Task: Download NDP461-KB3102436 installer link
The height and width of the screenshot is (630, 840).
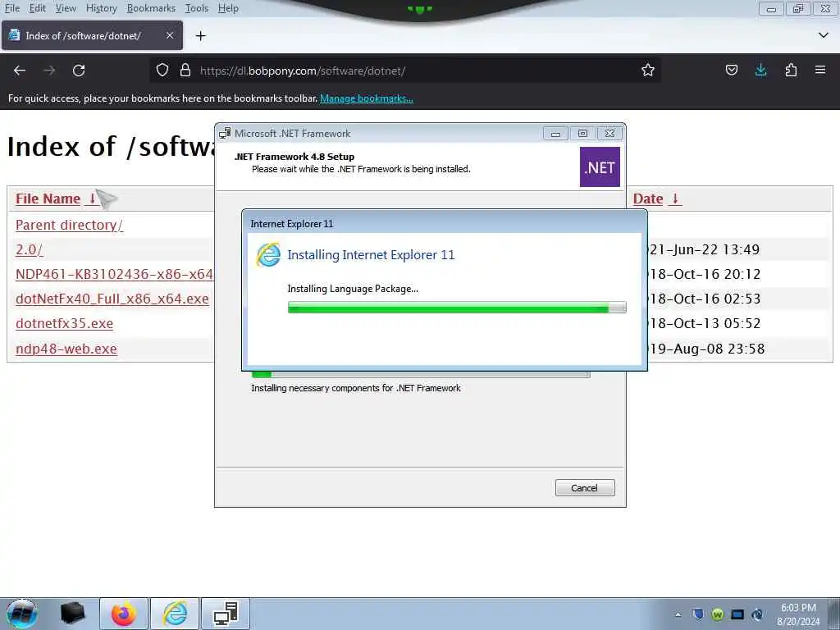Action: 114,274
